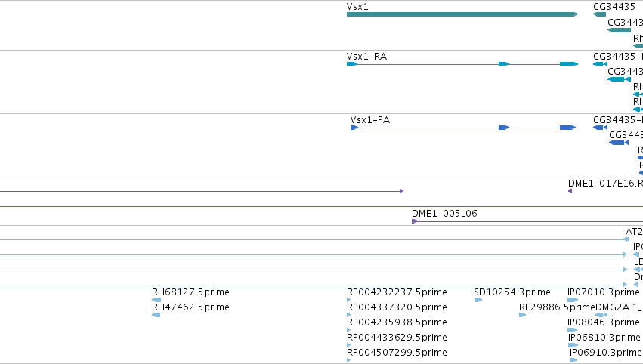Click the last exon of Vsx1-PA
This screenshot has height=364, width=643.
point(567,128)
